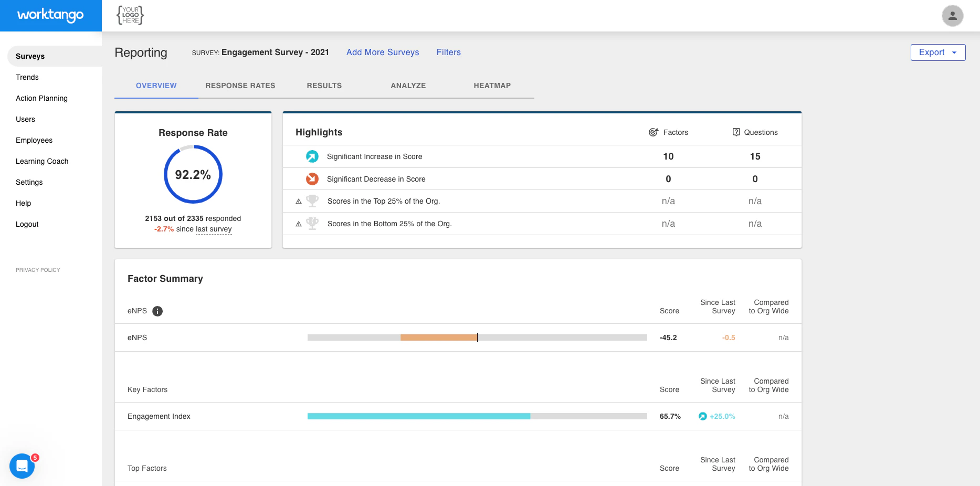The image size is (980, 486).
Task: Click the eNPS info icon
Action: (x=157, y=311)
